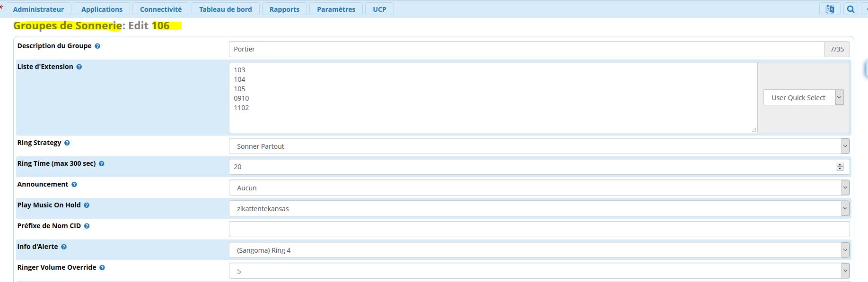
Task: Open the Paramètres menu
Action: click(x=336, y=9)
